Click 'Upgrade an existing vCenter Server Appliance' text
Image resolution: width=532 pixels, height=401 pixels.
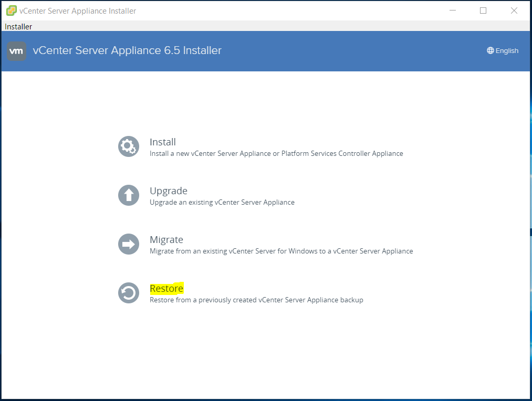coord(222,203)
